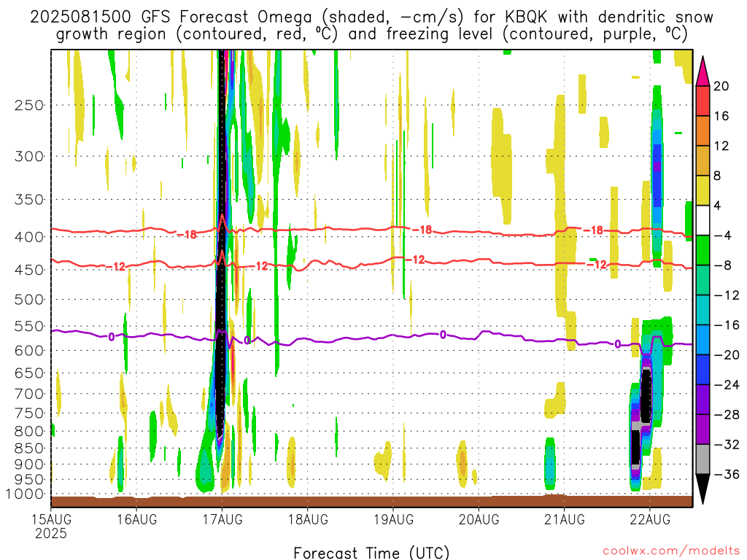747x560 pixels.
Task: Click the 16AUG date axis label
Action: (x=136, y=519)
